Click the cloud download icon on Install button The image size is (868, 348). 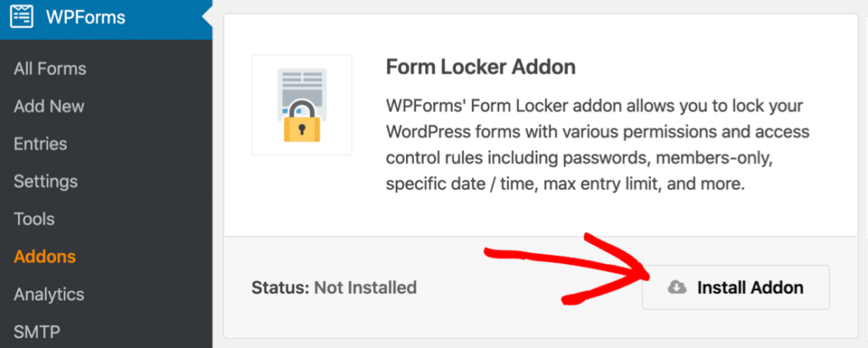click(676, 288)
